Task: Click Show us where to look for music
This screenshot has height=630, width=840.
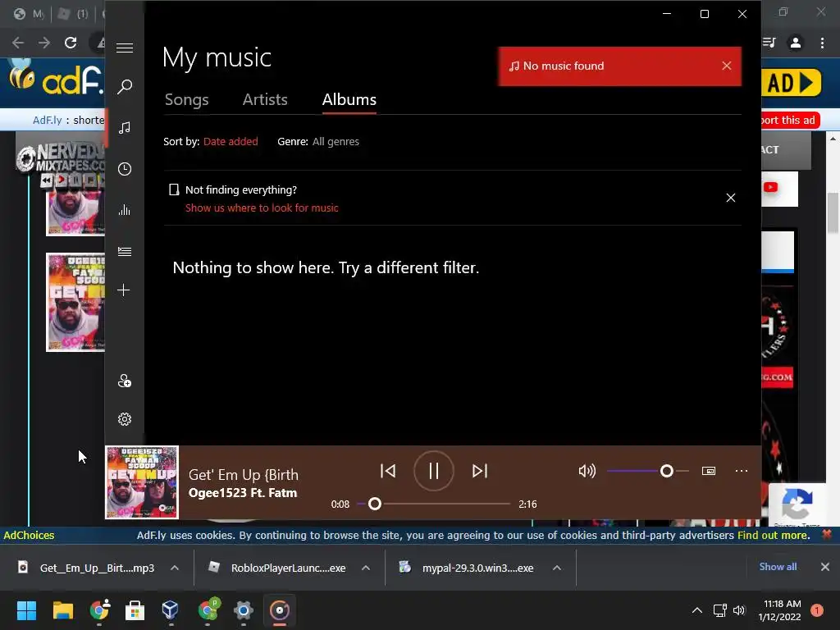Action: coord(262,208)
